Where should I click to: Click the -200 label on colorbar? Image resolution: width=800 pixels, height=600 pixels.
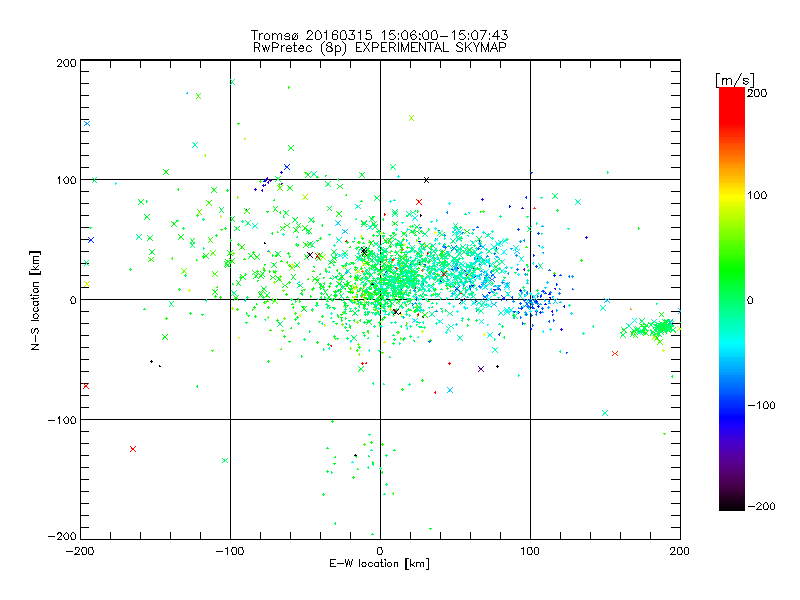(761, 506)
